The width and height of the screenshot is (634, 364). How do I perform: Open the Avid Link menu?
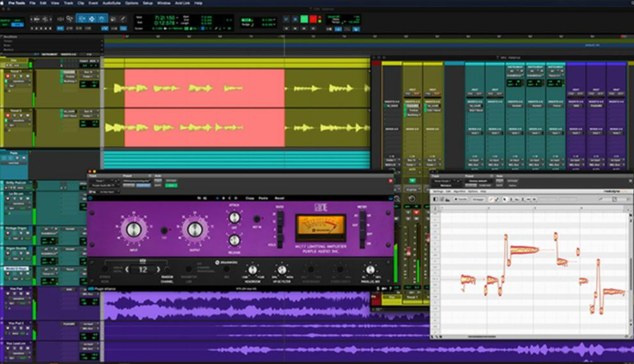point(182,3)
